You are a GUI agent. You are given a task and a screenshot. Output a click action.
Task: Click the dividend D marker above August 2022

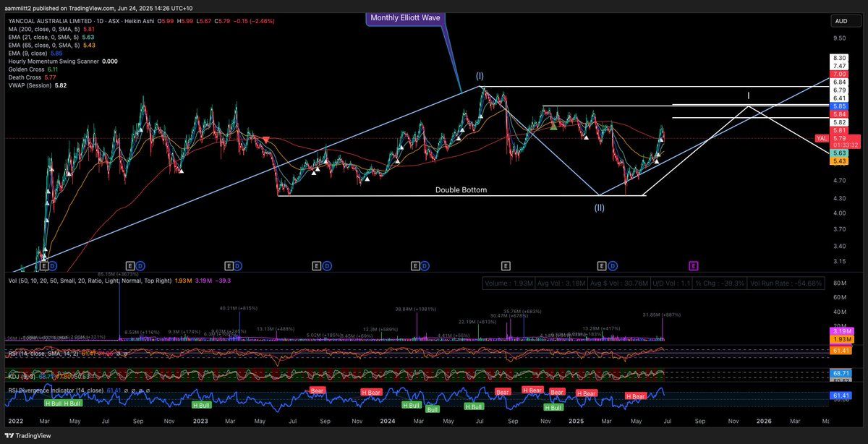tap(141, 266)
